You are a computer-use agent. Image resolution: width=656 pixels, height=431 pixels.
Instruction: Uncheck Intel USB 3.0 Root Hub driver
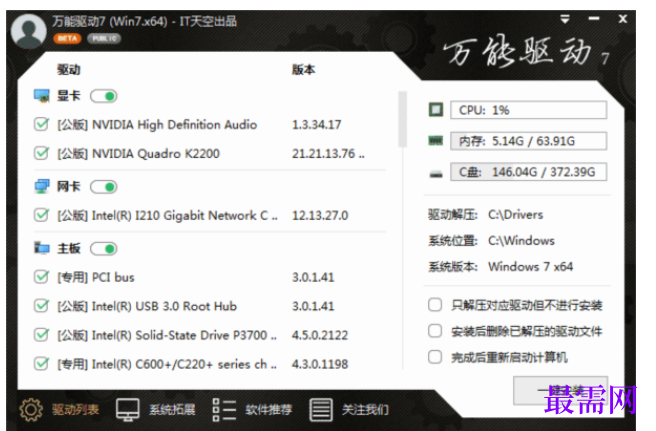(41, 306)
